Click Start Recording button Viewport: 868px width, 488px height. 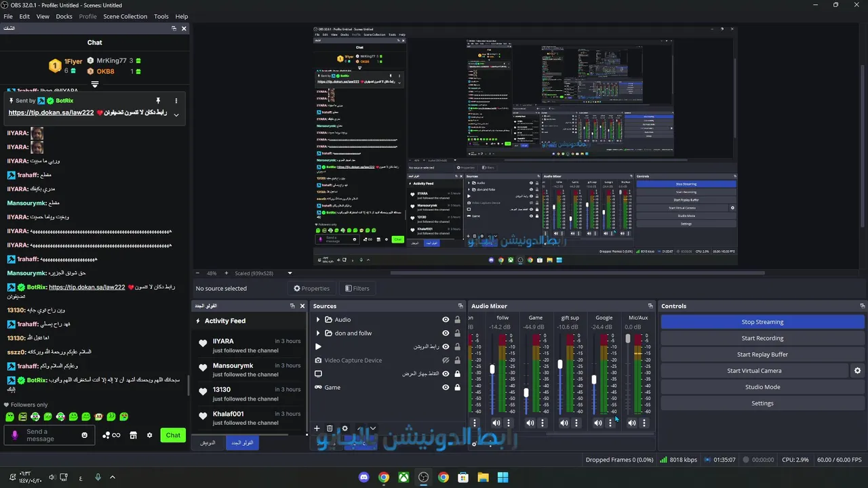[762, 338]
